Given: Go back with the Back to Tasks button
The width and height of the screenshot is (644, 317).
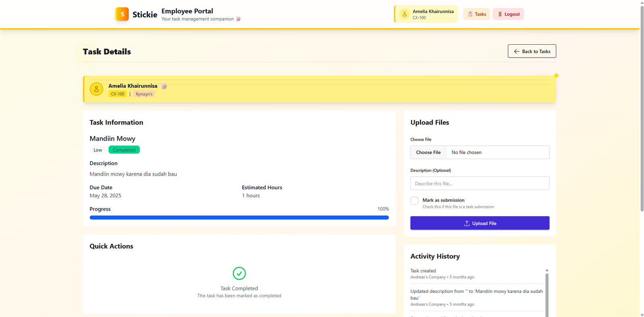Looking at the screenshot, I should 532,51.
